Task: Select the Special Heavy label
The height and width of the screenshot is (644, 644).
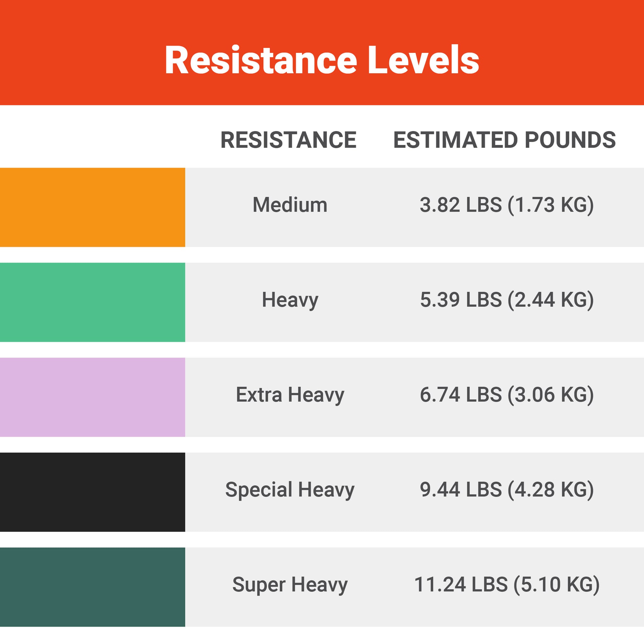Action: tap(290, 490)
